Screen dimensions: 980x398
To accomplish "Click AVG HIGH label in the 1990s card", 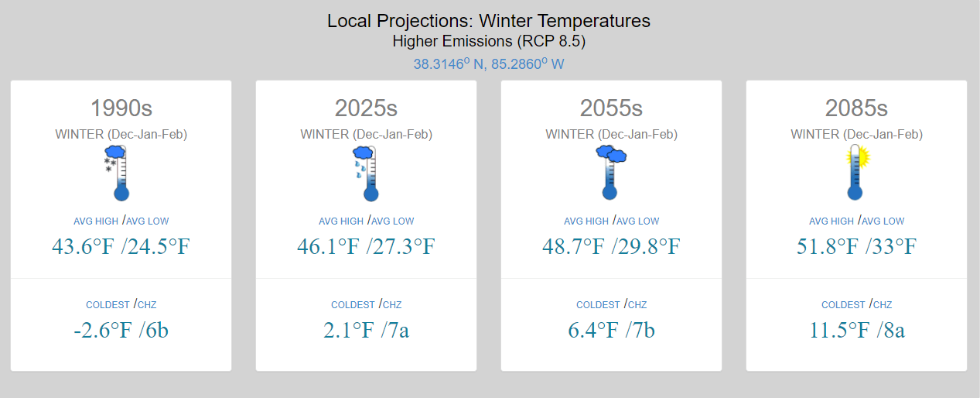I will 96,221.
